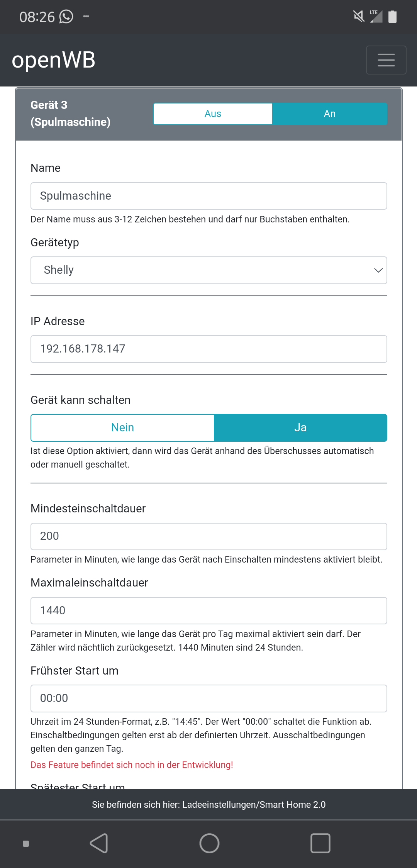Tap the battery status icon
The width and height of the screenshot is (417, 868).
click(x=392, y=17)
